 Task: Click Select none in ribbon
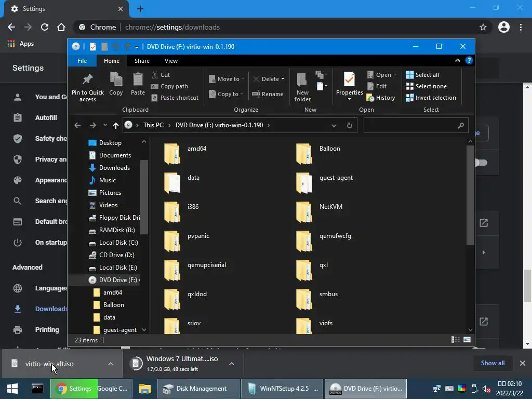pyautogui.click(x=426, y=86)
